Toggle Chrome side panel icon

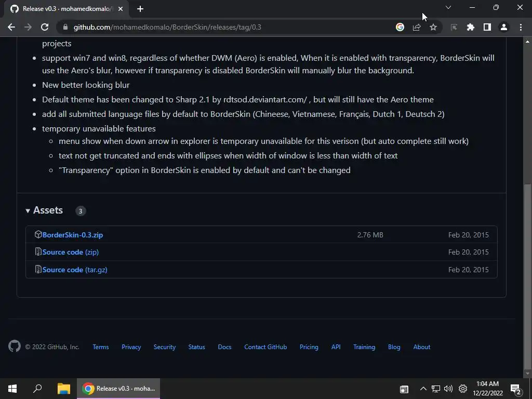(x=487, y=27)
